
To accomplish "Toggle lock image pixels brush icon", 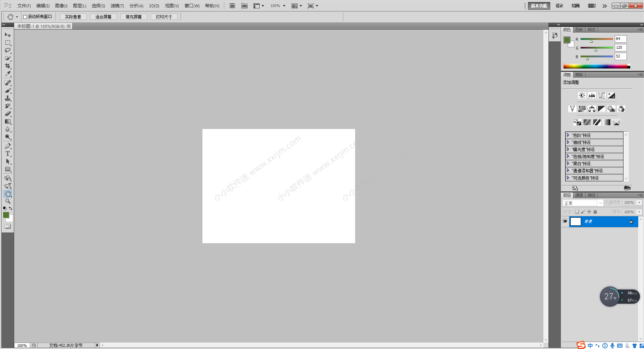I will pyautogui.click(x=583, y=212).
